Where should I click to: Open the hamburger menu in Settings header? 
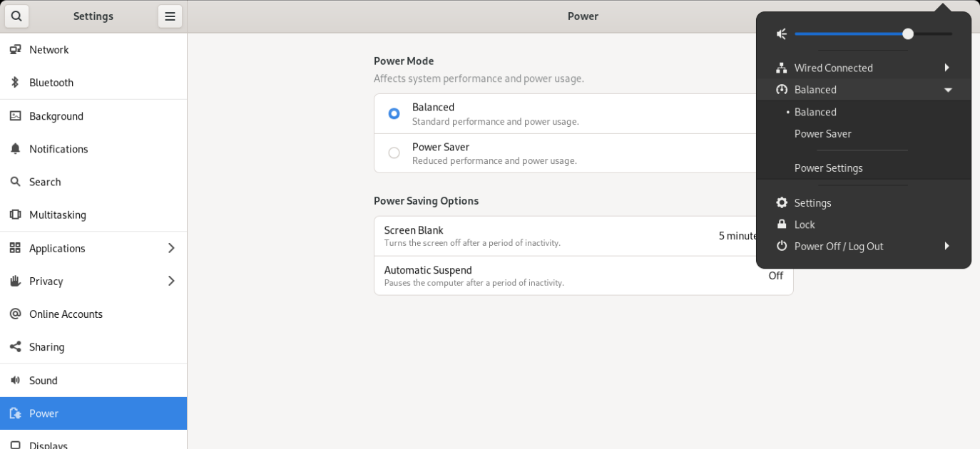click(170, 16)
